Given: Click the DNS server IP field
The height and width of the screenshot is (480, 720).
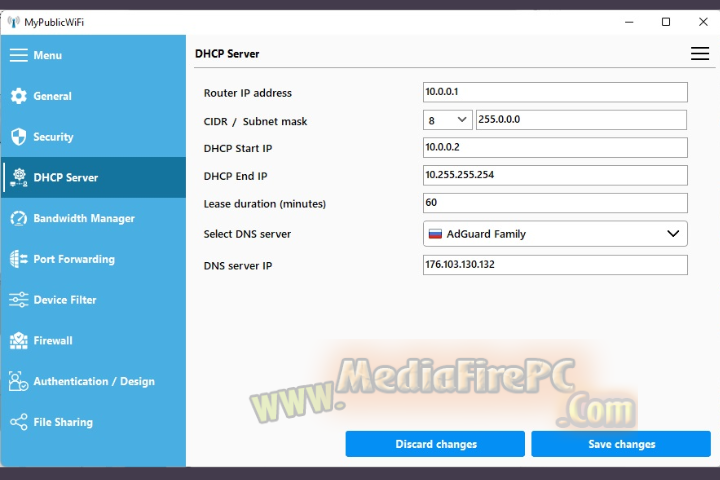Looking at the screenshot, I should [x=555, y=265].
